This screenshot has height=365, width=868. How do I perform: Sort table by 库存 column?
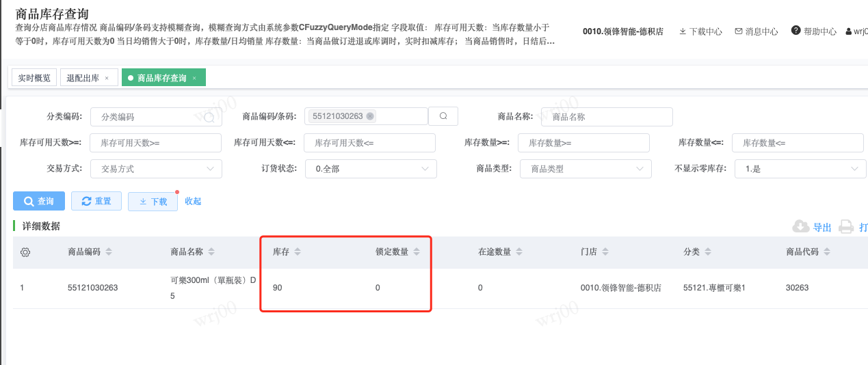tap(297, 252)
